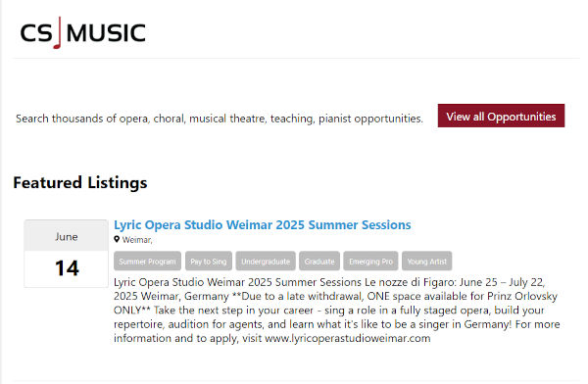Click the CS letters of the logo
The image size is (588, 384).
(x=36, y=33)
